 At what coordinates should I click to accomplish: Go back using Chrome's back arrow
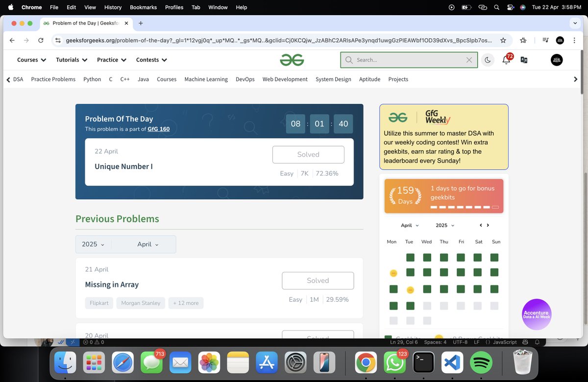point(12,40)
